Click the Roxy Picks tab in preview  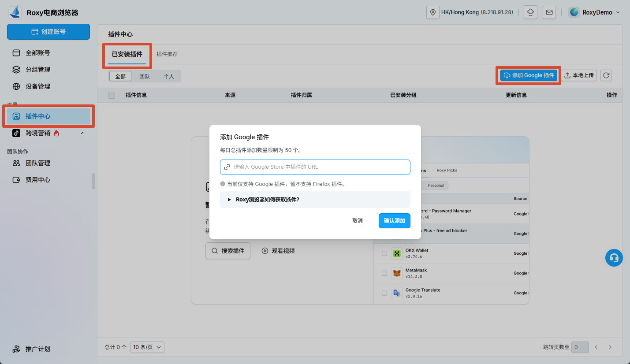click(447, 170)
